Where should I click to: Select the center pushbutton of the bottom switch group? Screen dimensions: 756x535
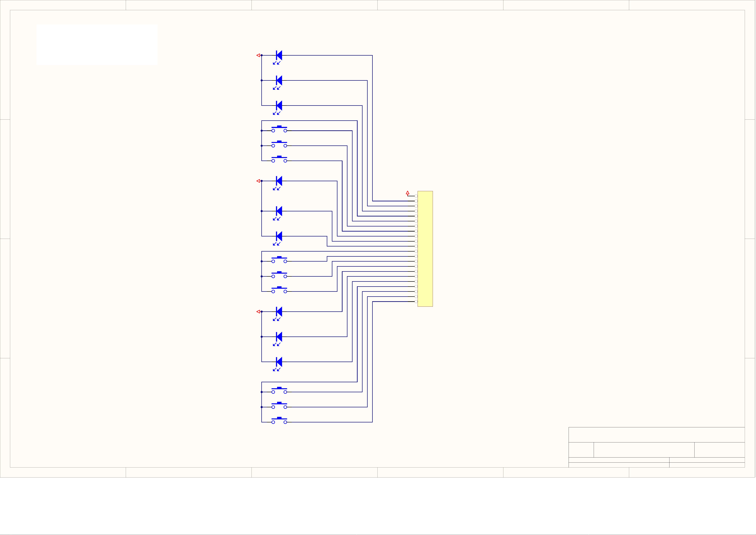(x=279, y=406)
